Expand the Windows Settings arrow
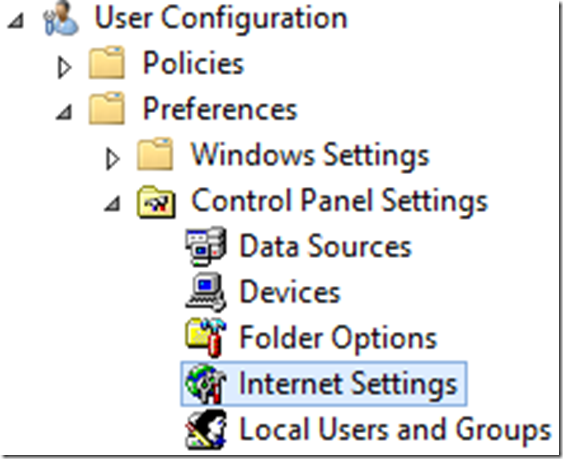 (112, 158)
